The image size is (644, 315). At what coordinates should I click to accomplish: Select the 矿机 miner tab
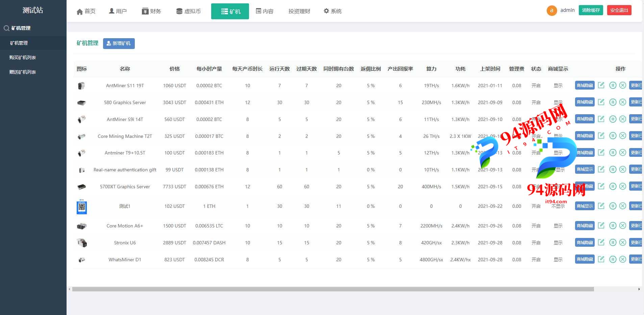click(x=230, y=11)
